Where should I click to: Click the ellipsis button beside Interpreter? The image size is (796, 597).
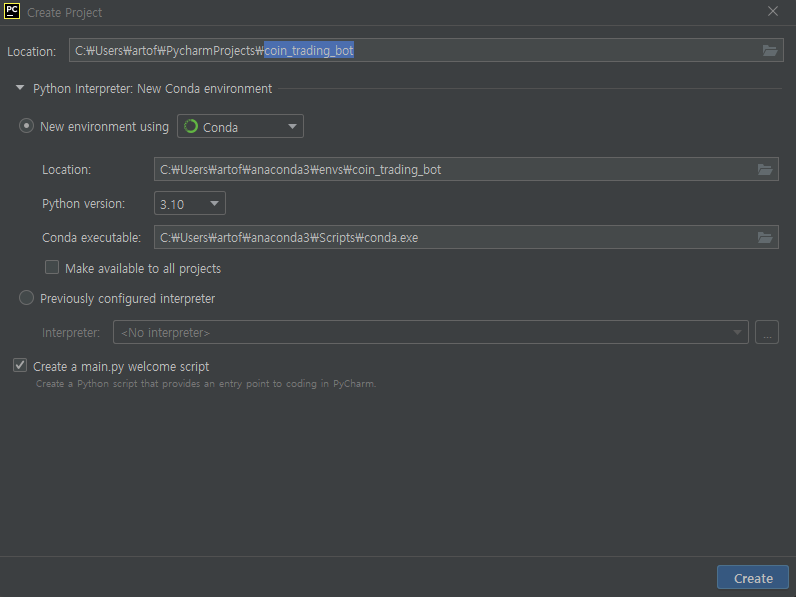pyautogui.click(x=767, y=332)
